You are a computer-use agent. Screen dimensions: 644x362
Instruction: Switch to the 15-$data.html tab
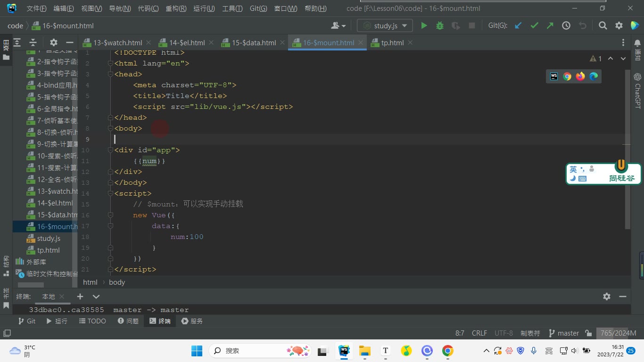tap(254, 42)
